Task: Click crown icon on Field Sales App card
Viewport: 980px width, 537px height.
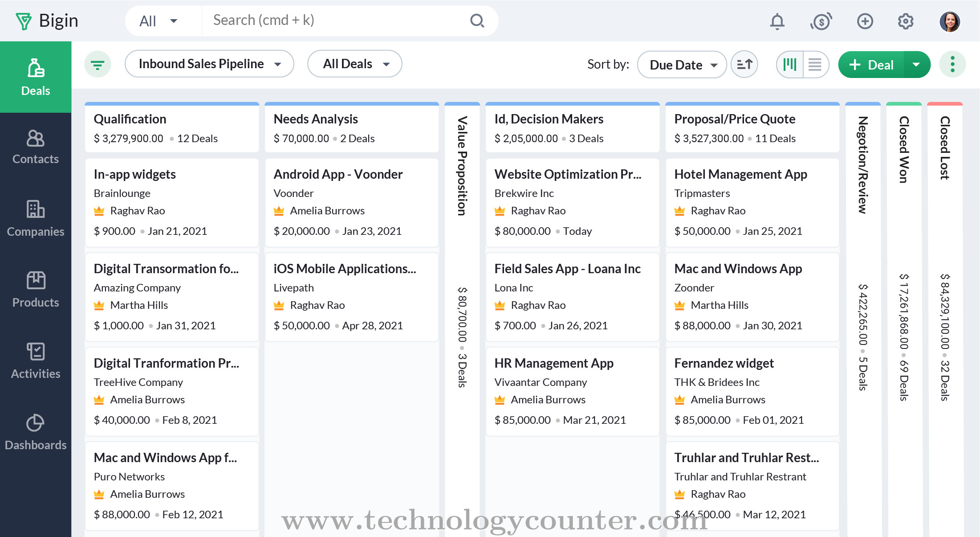Action: 500,305
